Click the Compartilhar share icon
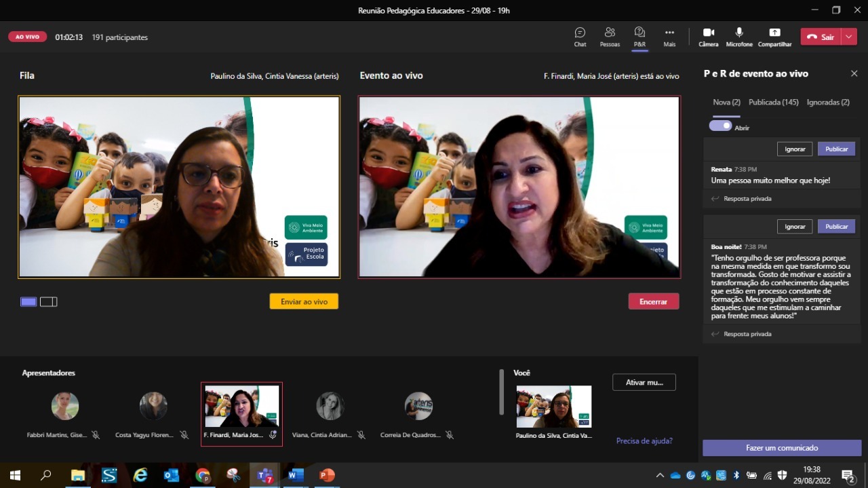868x488 pixels. (x=774, y=37)
